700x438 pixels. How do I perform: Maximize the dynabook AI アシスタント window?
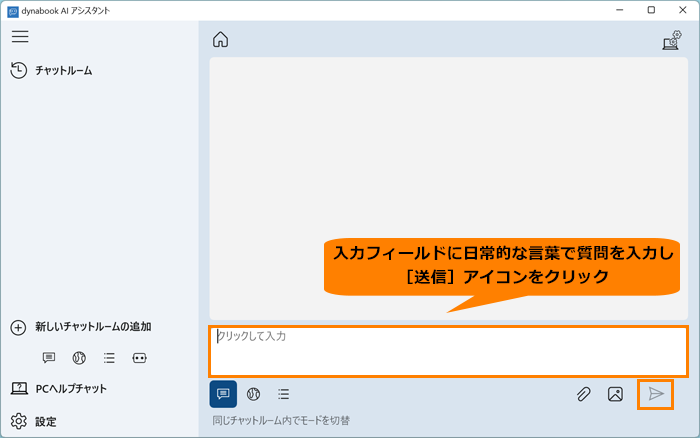651,10
